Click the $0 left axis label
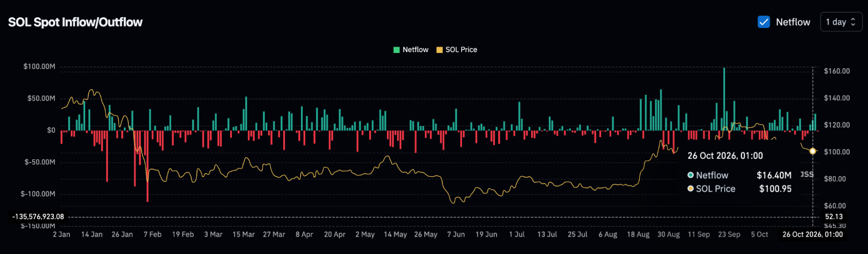The height and width of the screenshot is (254, 868). tap(51, 130)
